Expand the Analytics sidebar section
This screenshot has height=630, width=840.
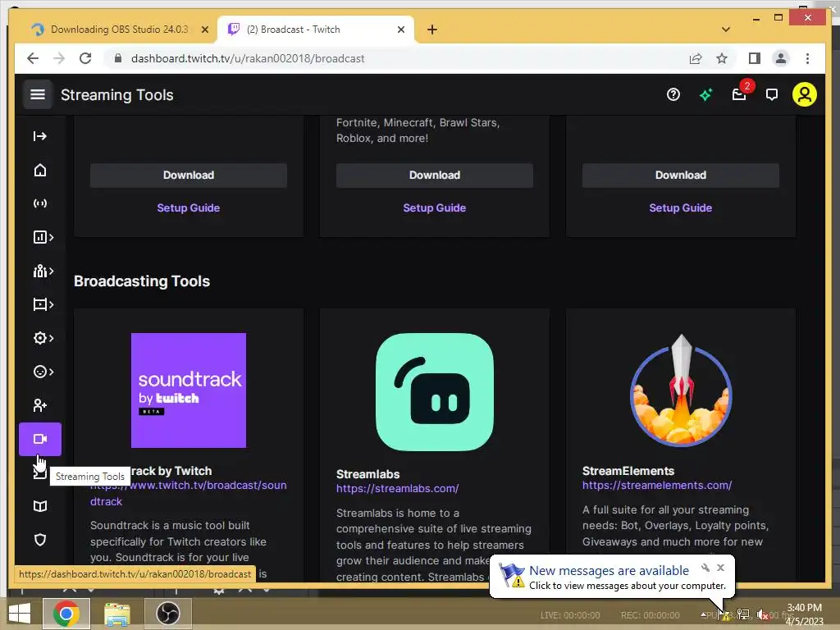(43, 237)
